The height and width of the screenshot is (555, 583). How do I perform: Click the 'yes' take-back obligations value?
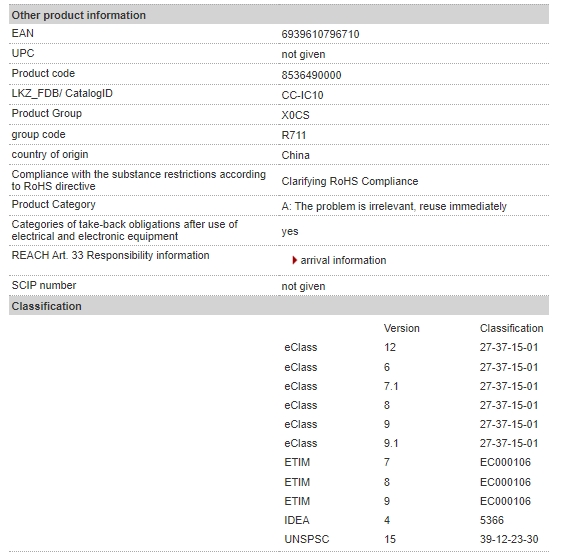click(290, 232)
